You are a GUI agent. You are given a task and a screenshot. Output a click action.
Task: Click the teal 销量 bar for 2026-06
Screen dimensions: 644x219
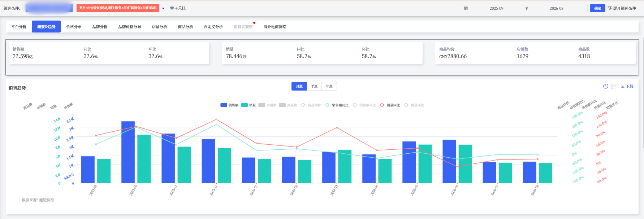coord(465,164)
